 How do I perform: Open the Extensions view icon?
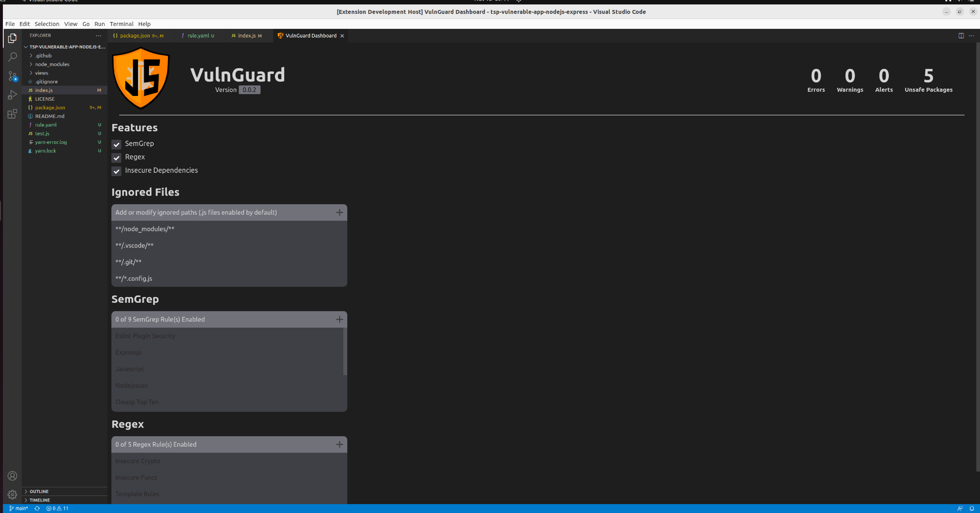[12, 114]
